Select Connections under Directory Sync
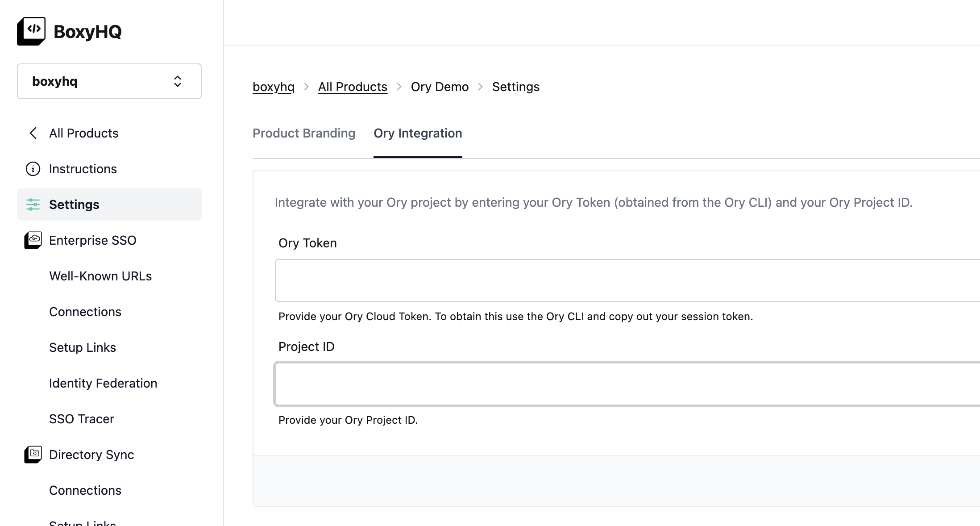This screenshot has width=980, height=526. [x=85, y=490]
